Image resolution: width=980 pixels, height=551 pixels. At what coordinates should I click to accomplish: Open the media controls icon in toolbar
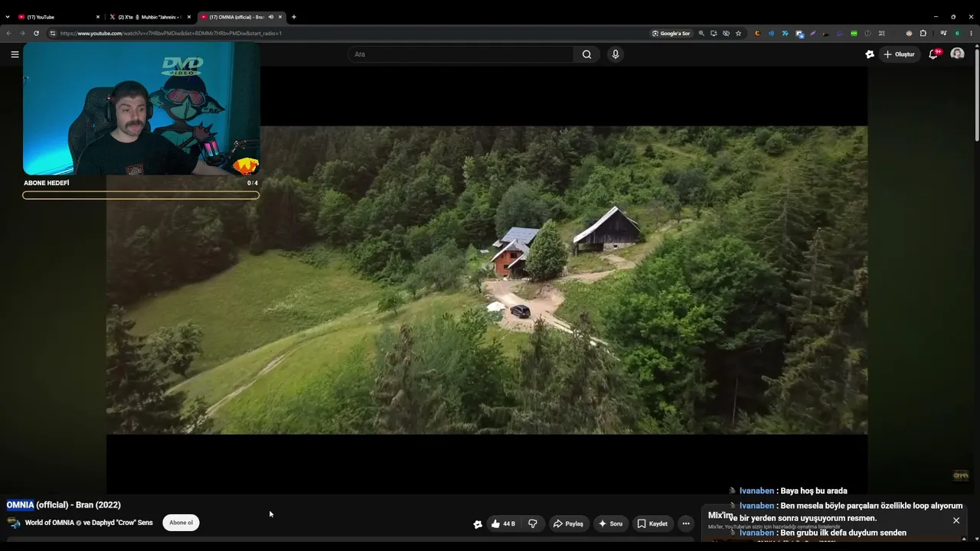tap(943, 33)
